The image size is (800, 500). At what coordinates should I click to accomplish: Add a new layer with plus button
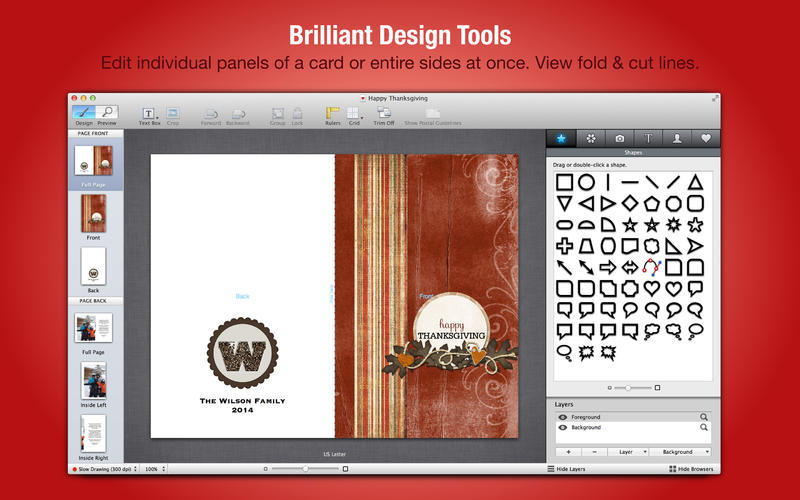(567, 452)
